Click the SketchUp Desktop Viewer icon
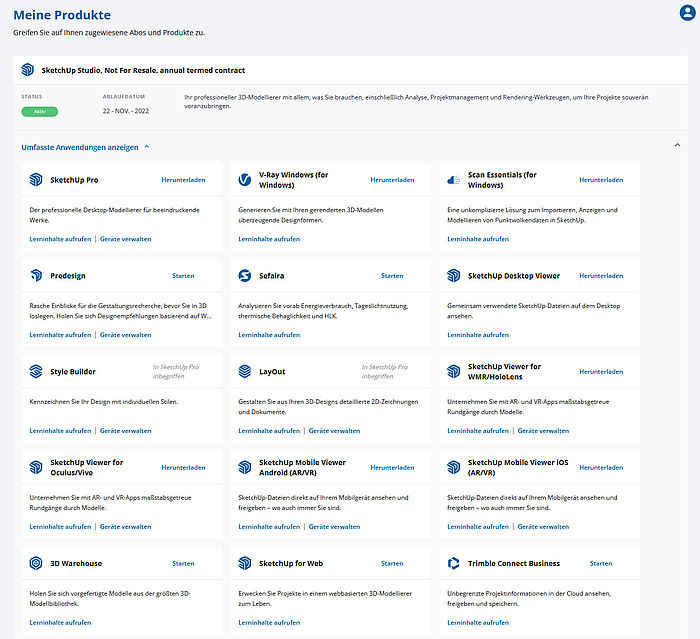The height and width of the screenshot is (639, 700). pos(454,276)
